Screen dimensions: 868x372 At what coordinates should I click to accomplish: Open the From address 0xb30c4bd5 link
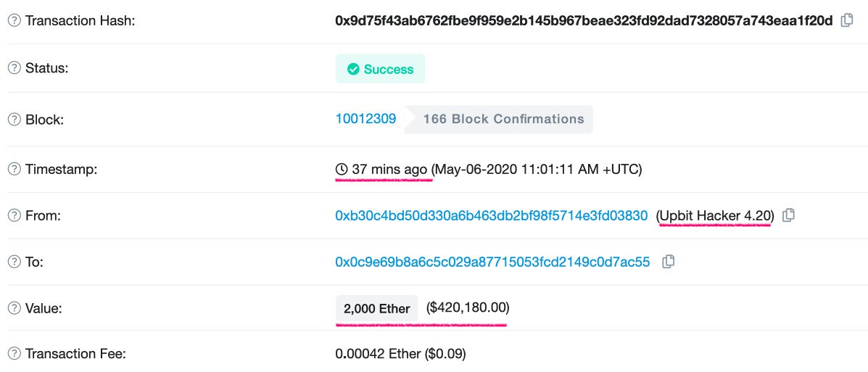(x=491, y=215)
